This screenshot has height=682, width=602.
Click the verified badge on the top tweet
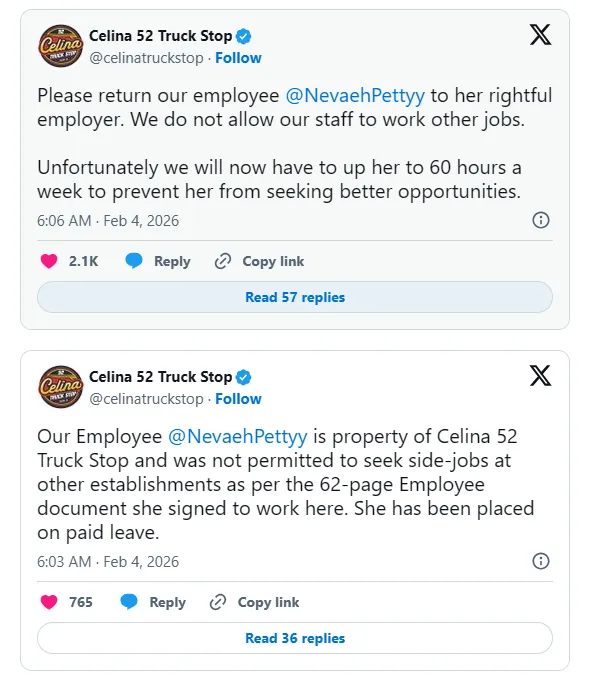[244, 37]
